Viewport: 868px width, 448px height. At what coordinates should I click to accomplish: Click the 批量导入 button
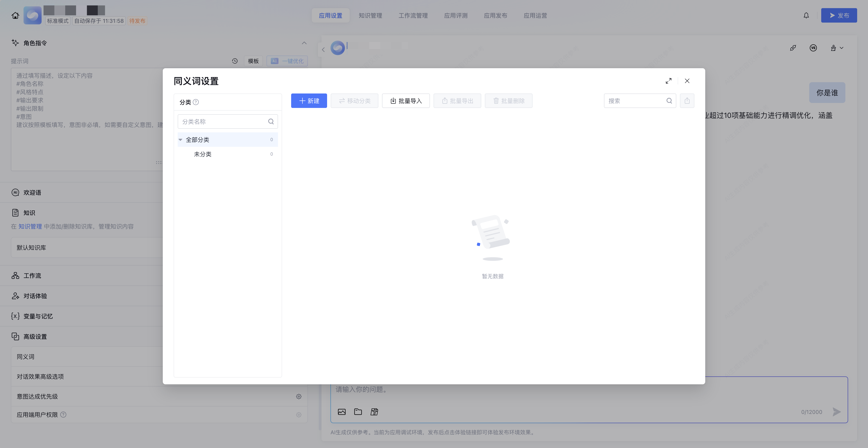point(406,101)
